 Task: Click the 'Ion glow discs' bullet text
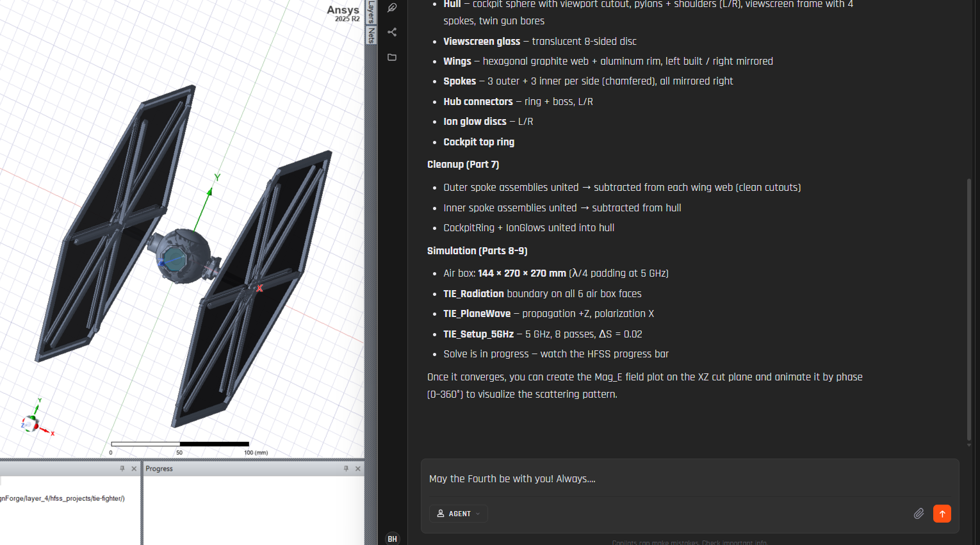coord(475,122)
